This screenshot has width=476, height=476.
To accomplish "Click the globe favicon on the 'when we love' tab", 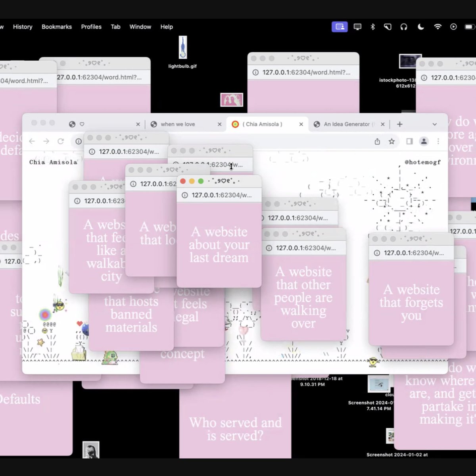I will [154, 124].
